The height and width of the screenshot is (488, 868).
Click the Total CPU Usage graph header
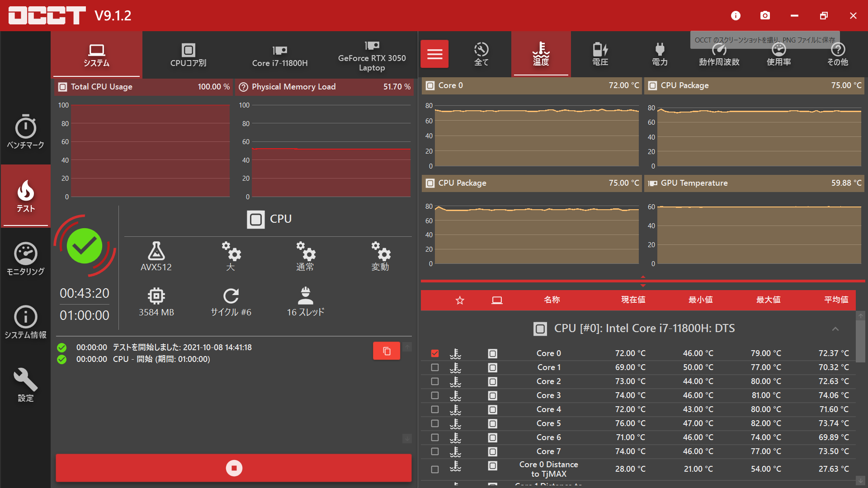pyautogui.click(x=143, y=87)
